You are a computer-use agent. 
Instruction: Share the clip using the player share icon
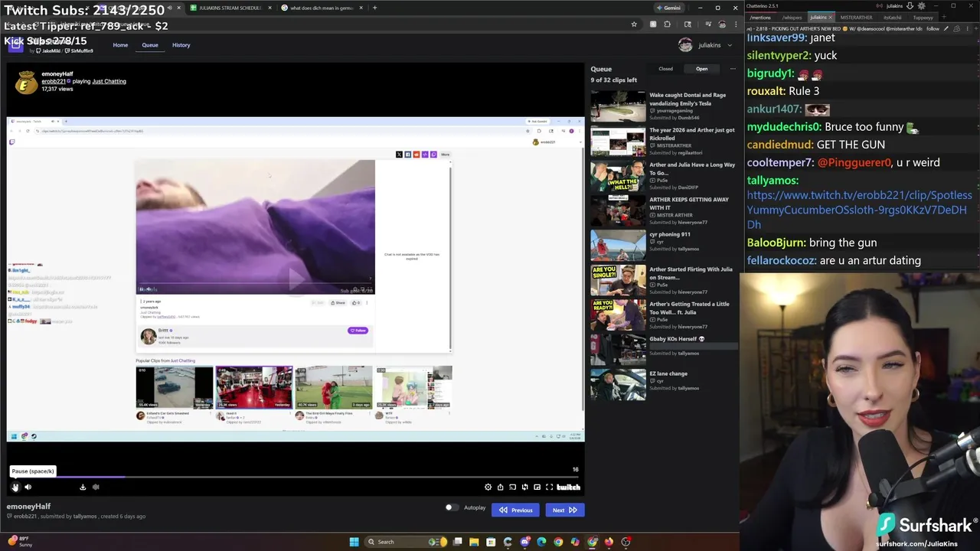point(500,487)
